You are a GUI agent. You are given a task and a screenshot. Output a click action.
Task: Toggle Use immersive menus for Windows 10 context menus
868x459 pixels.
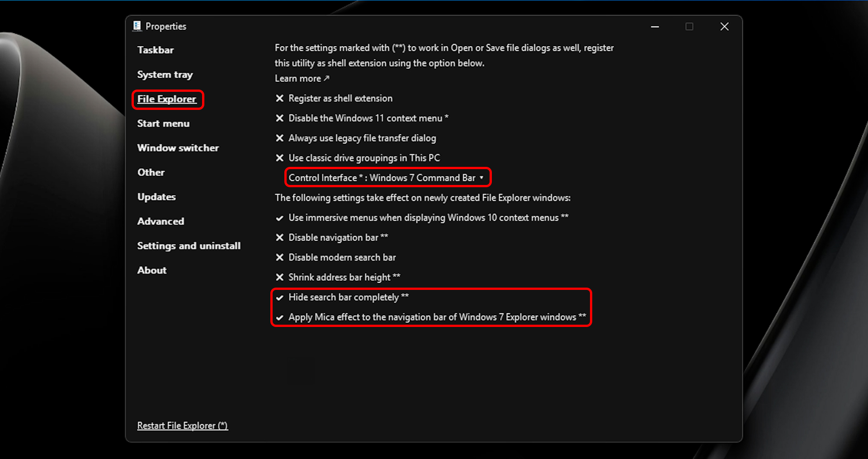click(x=423, y=218)
